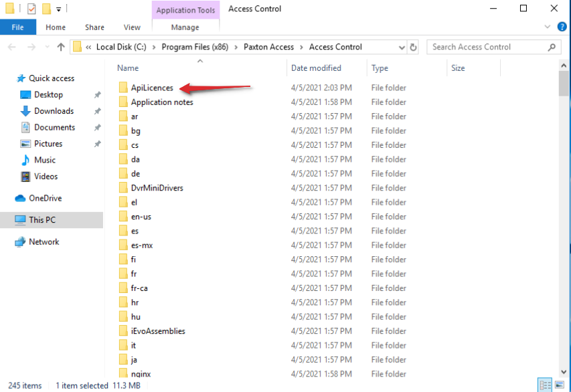This screenshot has width=571, height=392.
Task: Click the iEvoAssemblies folder icon
Action: (x=124, y=330)
